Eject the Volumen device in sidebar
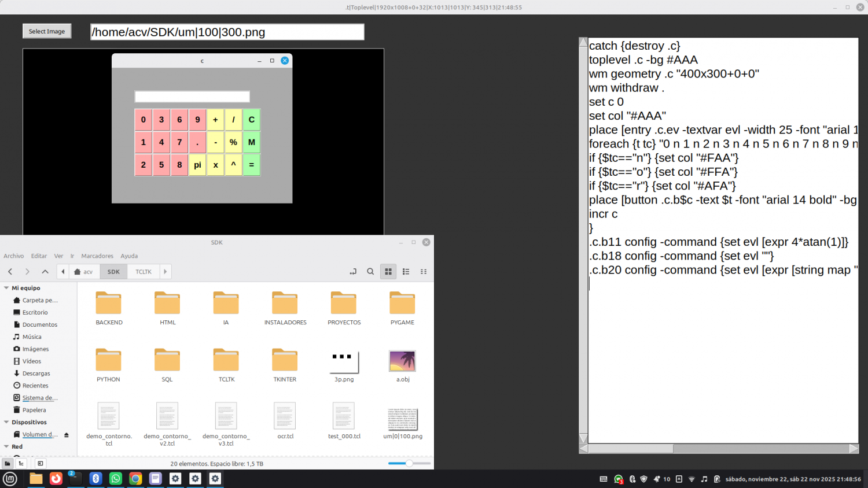This screenshot has width=868, height=488. coord(67,435)
